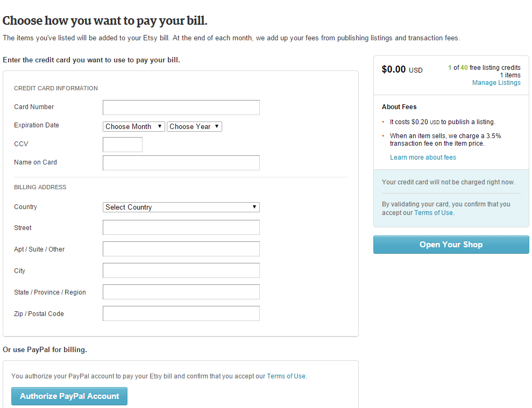The image size is (532, 408).
Task: Click the About Fees heading
Action: pos(399,107)
